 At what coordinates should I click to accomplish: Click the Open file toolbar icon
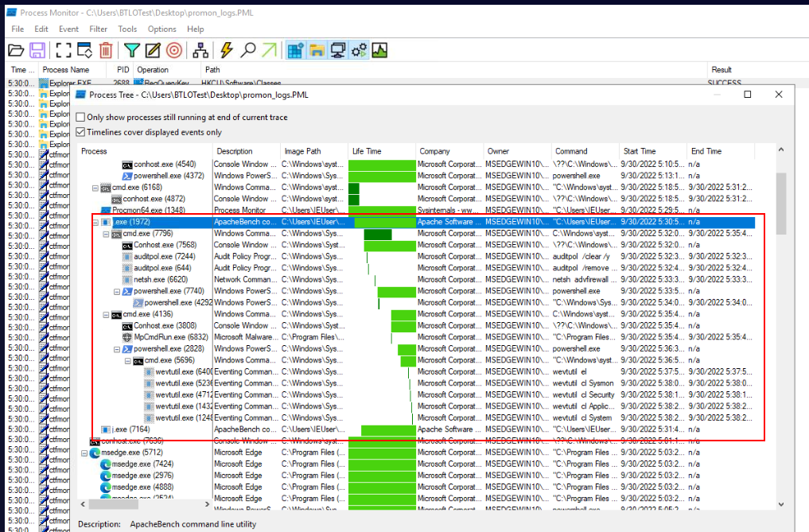[17, 51]
